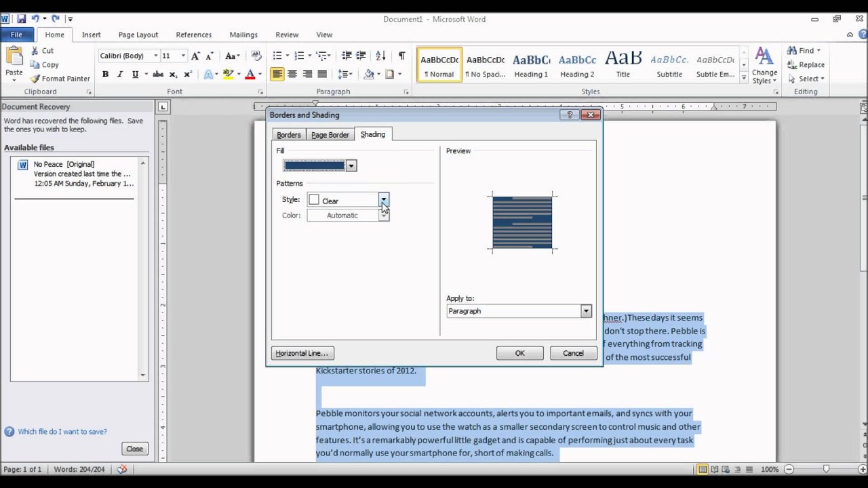
Task: Switch to Full Screen Reading view
Action: coord(715,469)
